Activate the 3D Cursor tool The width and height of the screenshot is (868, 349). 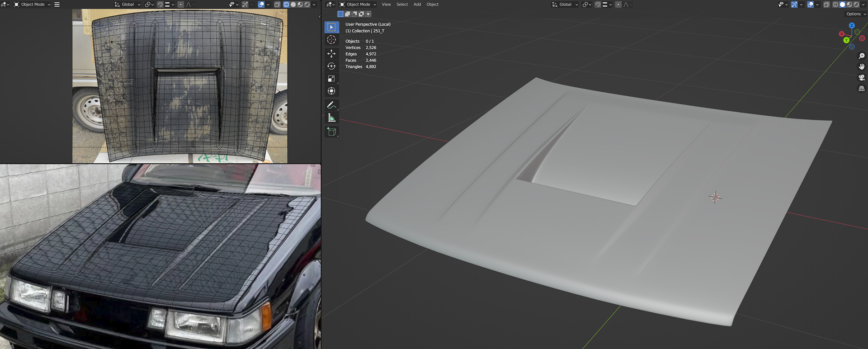[331, 40]
